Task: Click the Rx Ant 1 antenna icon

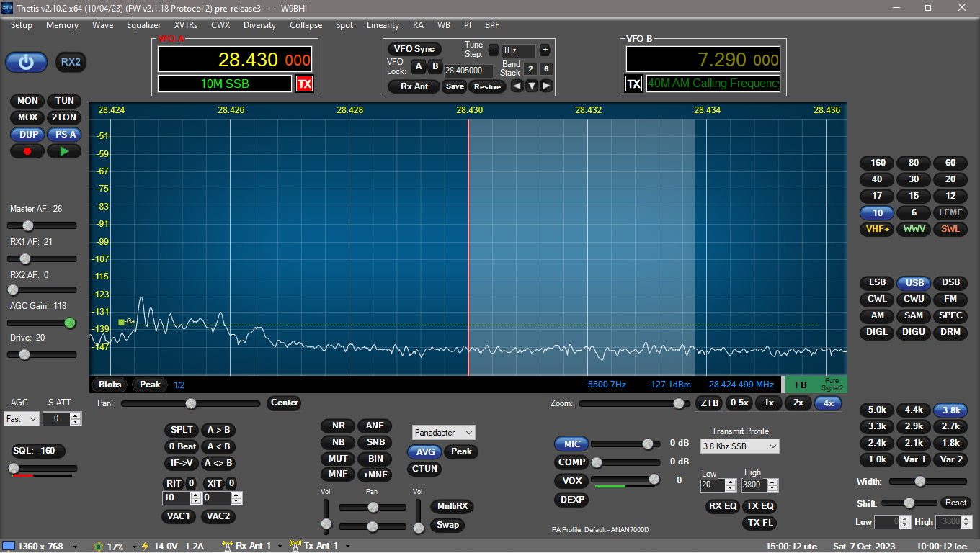Action: point(228,546)
